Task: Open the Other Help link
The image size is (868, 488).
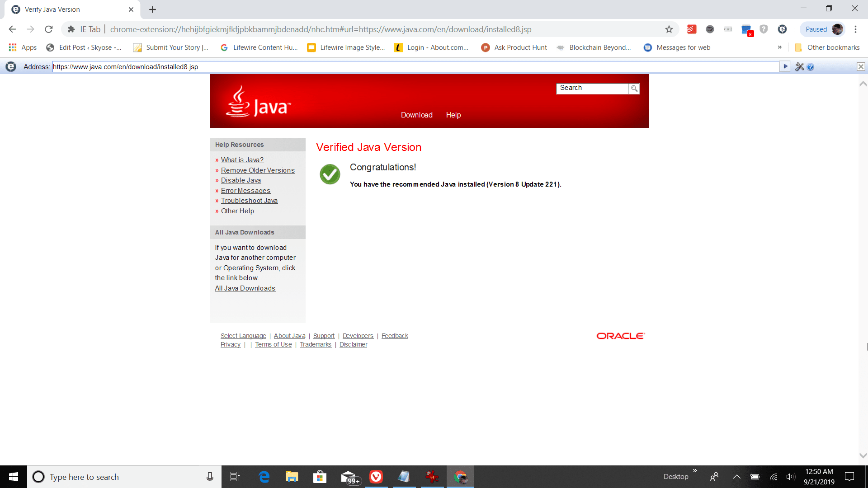Action: tap(237, 211)
